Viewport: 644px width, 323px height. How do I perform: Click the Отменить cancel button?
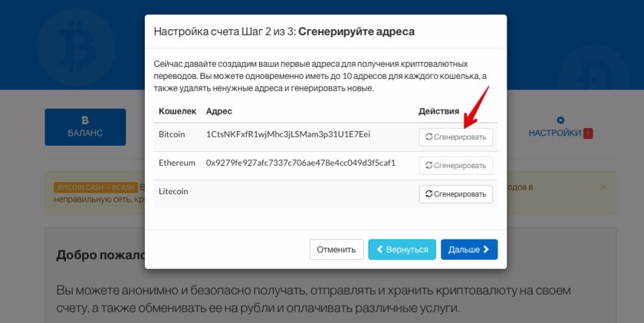(337, 249)
